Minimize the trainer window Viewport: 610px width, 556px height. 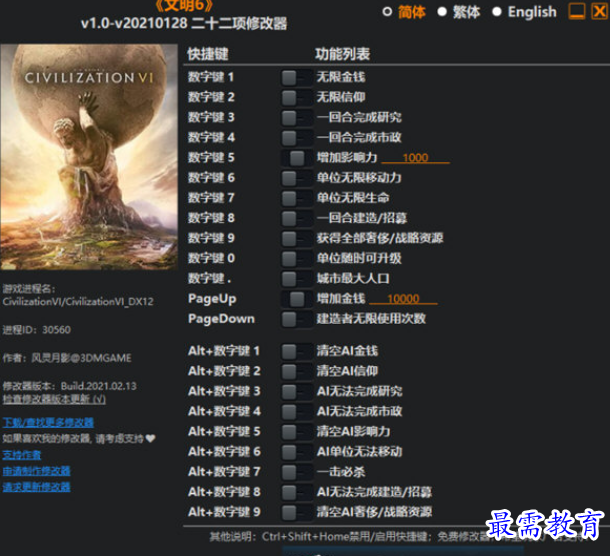(577, 11)
